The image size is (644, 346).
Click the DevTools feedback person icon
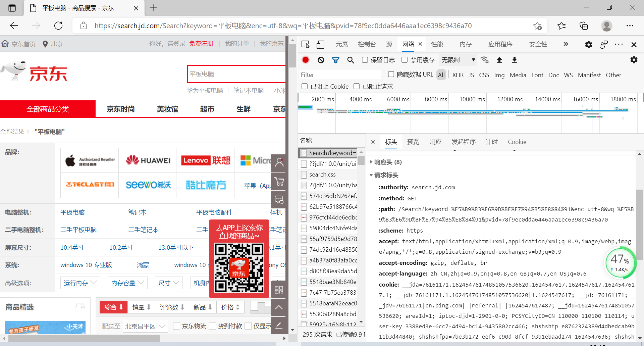(604, 44)
